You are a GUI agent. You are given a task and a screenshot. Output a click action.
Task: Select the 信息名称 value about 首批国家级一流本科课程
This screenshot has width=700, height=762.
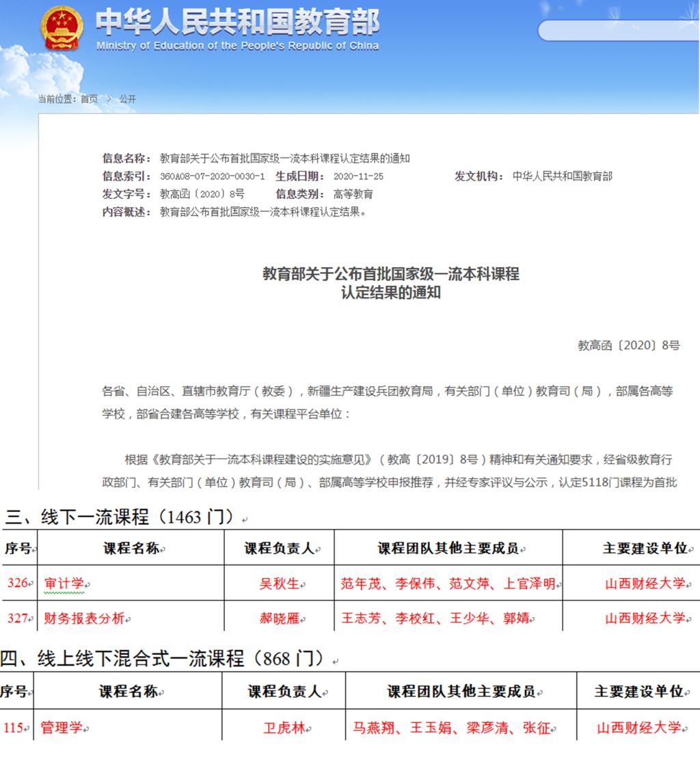285,159
